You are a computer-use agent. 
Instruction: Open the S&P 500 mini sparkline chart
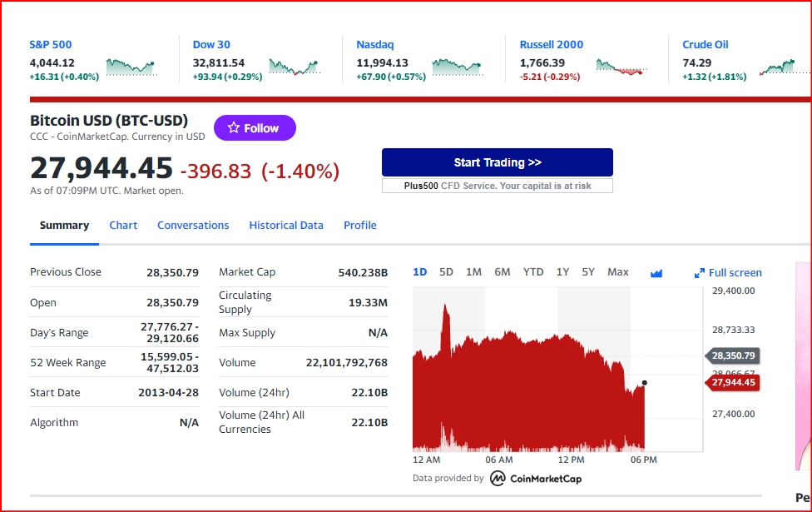click(x=131, y=67)
